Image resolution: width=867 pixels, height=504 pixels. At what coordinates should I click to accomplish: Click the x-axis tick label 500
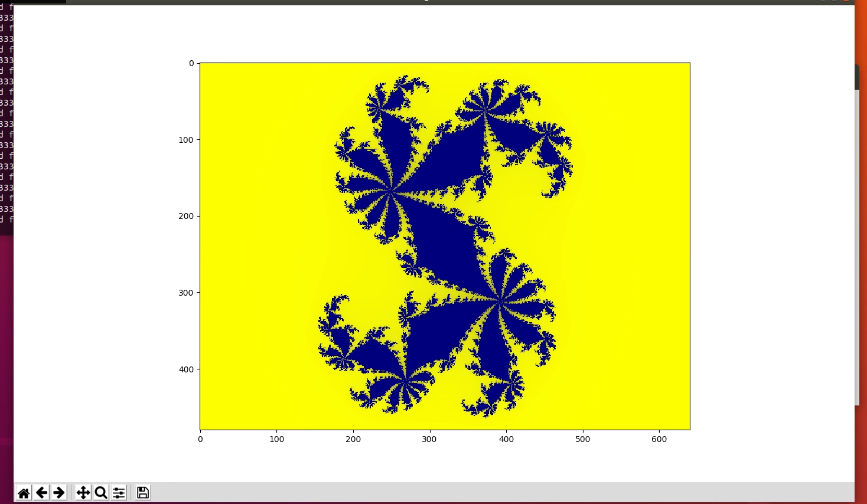pos(582,439)
